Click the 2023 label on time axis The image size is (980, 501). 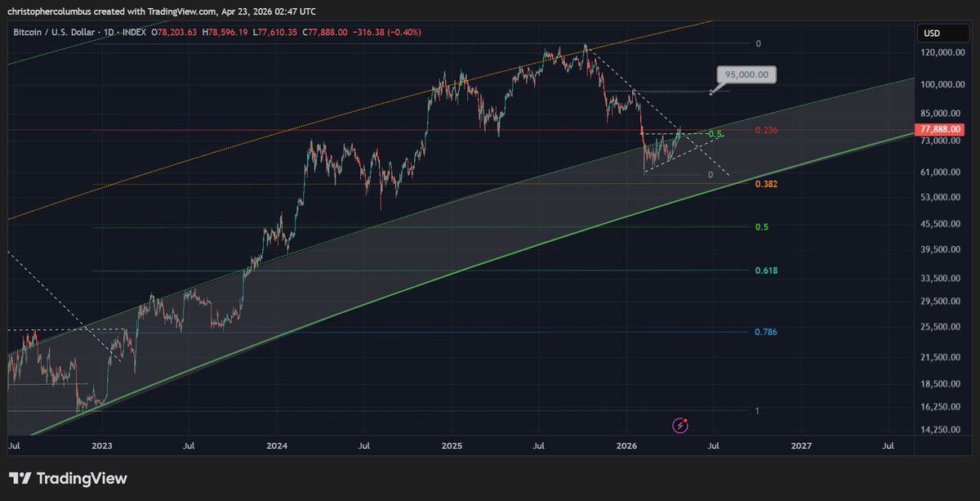pos(101,446)
